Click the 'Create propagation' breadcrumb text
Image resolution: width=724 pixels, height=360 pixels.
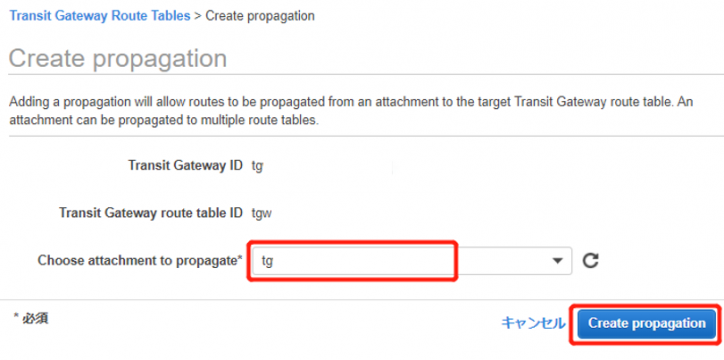pos(260,16)
